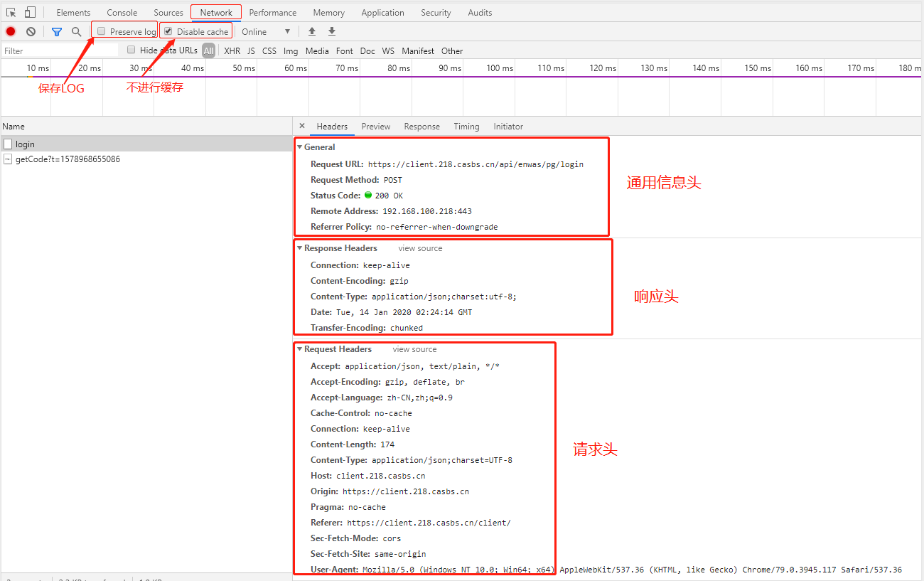Filter requests by Other
This screenshot has width=924, height=581.
point(452,50)
